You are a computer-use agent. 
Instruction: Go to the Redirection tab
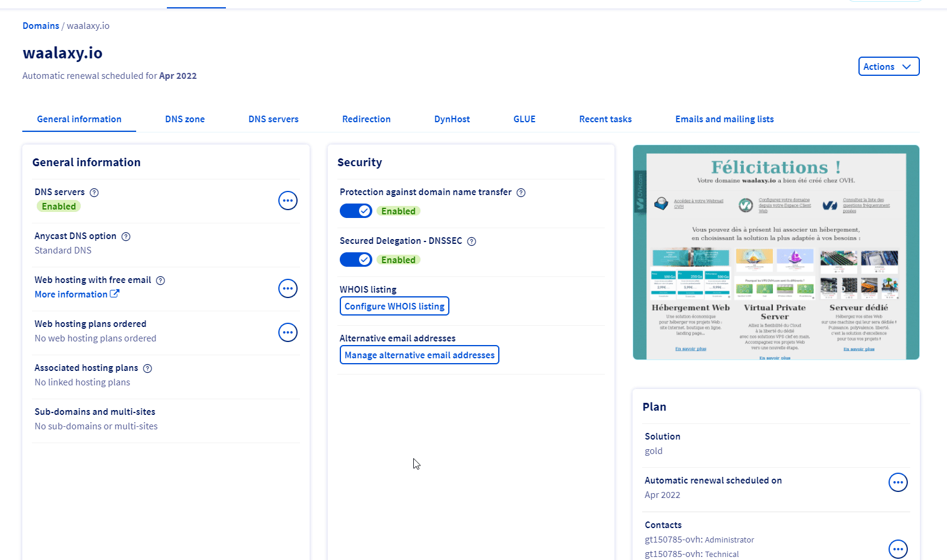(x=366, y=119)
